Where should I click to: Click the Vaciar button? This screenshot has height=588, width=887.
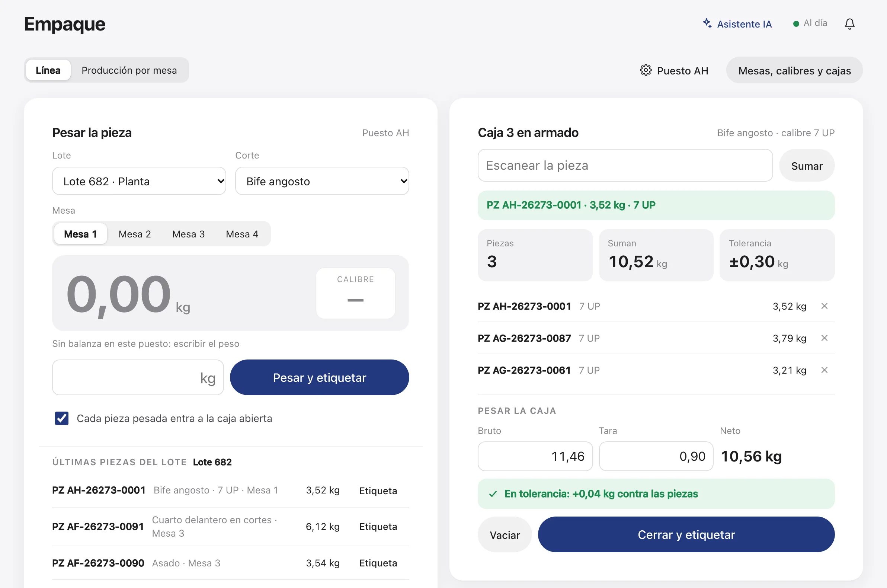505,535
